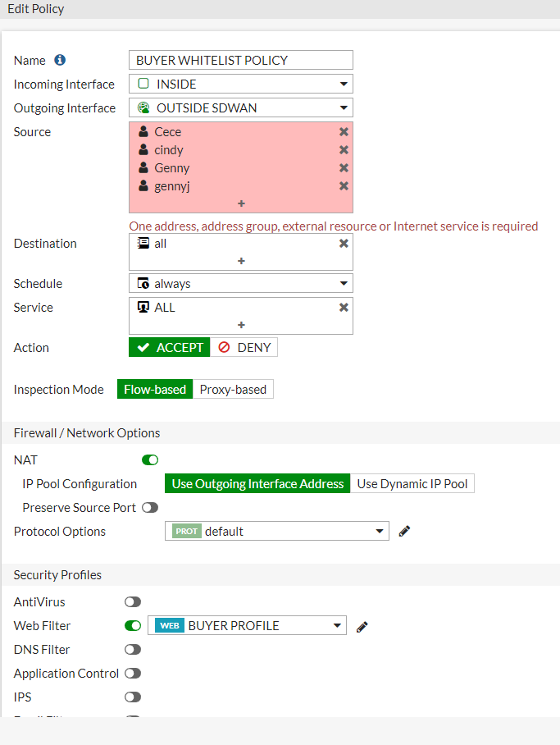
Task: Enable Preserve Source Port toggle
Action: tap(150, 508)
